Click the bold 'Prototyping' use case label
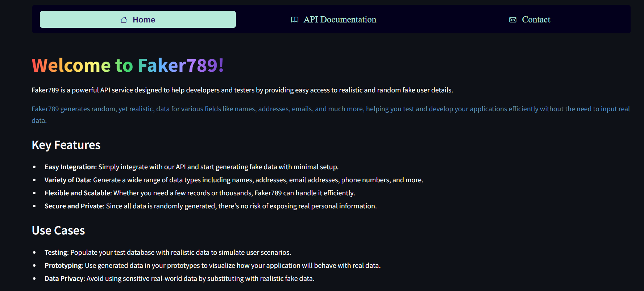Image resolution: width=644 pixels, height=291 pixels. [x=63, y=266]
